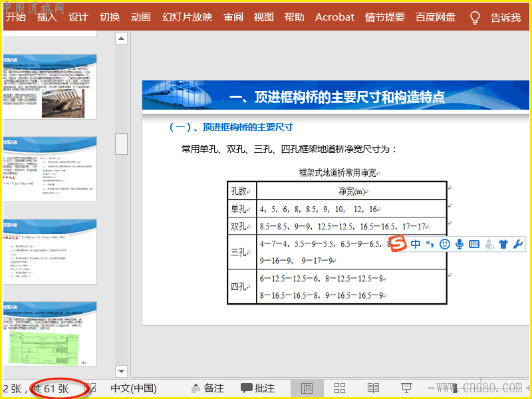Viewport: 532px width, 399px height.
Task: Open the 开始 ribbon tab
Action: point(15,17)
